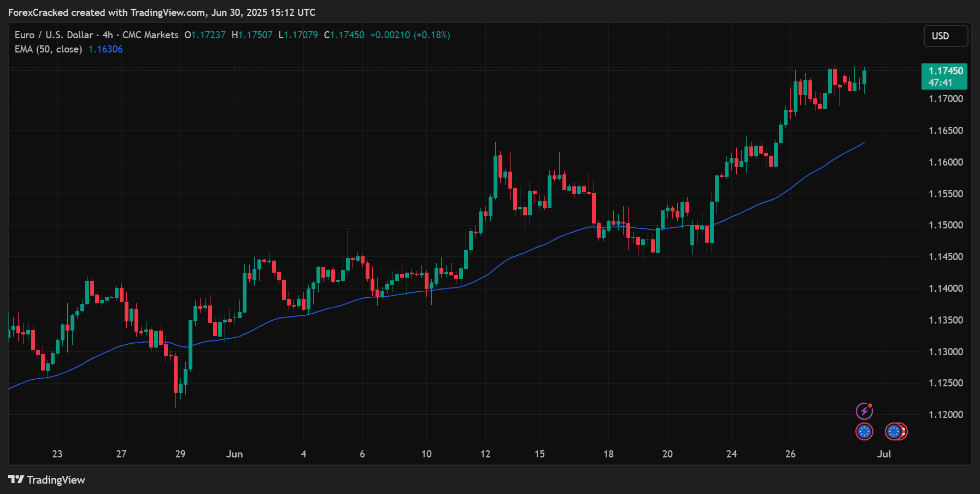
Task: Open symbol search via Euro / U.S. Dollar label
Action: (54, 34)
